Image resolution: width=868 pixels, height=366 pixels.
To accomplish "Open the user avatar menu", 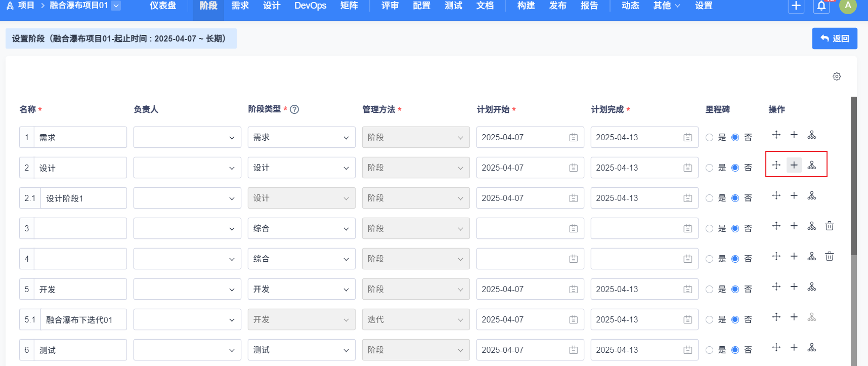I will click(x=848, y=6).
